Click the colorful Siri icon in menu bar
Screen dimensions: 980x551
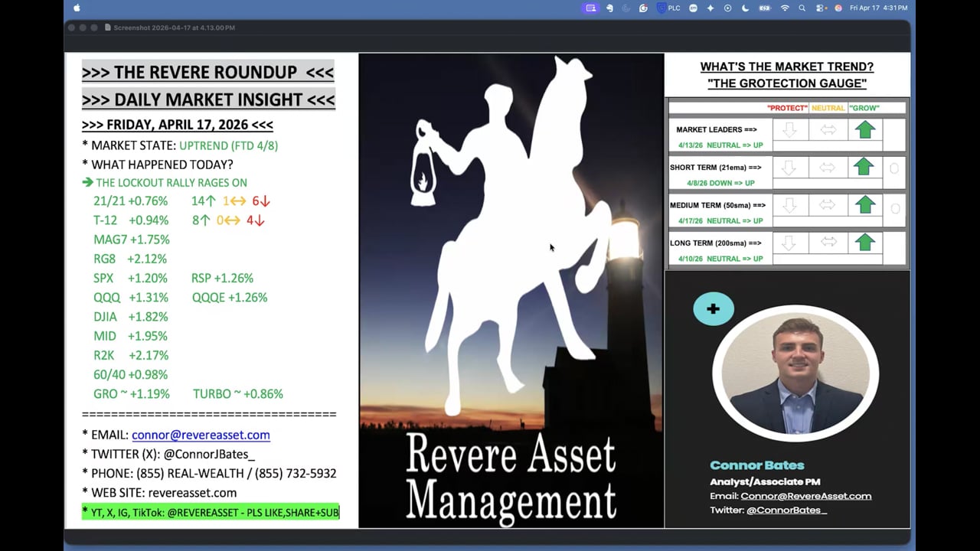(x=838, y=8)
